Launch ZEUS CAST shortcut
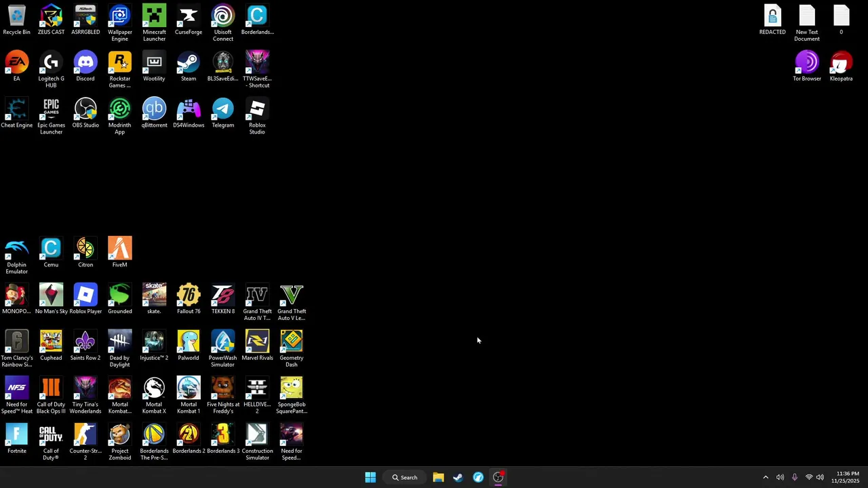 (51, 20)
